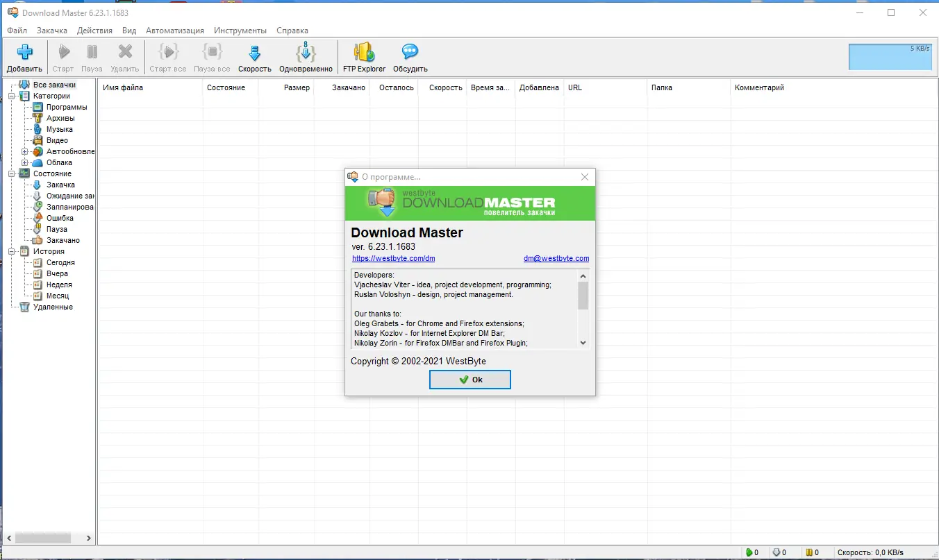
Task: Open the Вид menu
Action: coord(129,31)
